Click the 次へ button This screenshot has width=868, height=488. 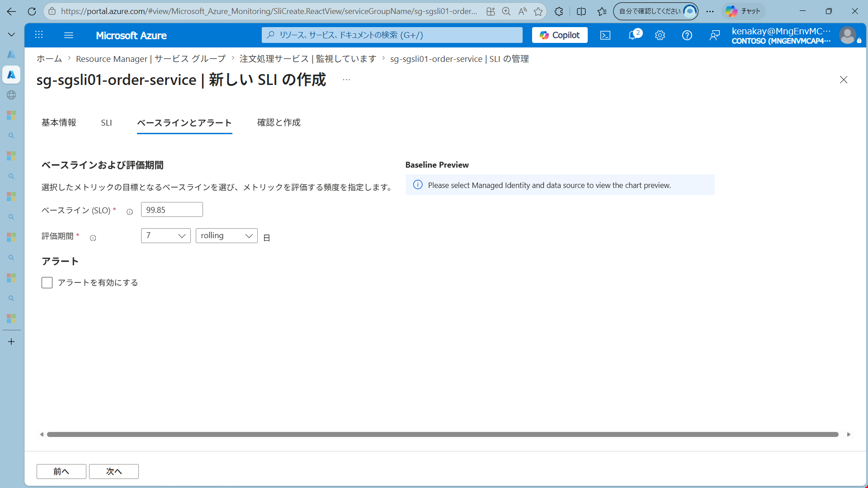point(114,471)
